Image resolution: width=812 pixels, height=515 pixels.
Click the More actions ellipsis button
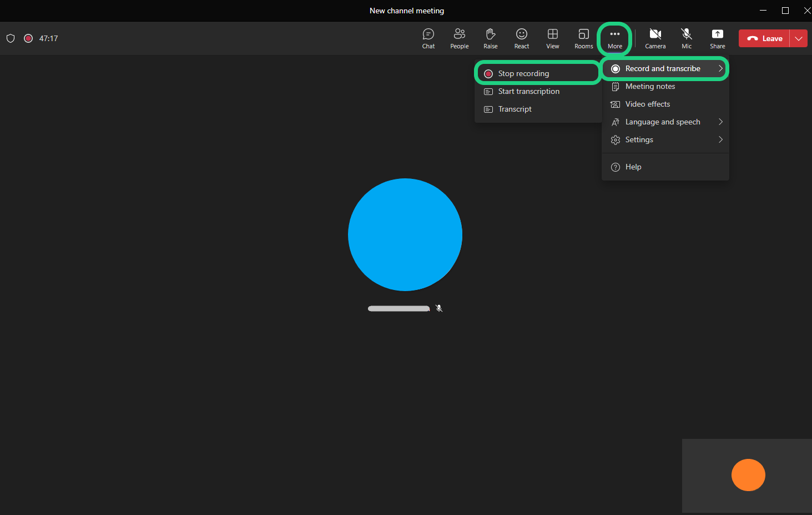pos(614,38)
